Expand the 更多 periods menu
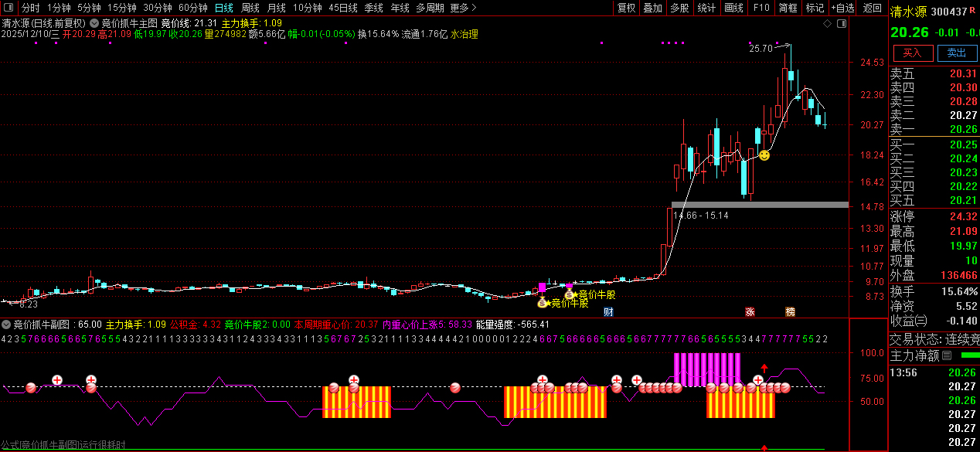This screenshot has height=452, width=980. (x=462, y=8)
